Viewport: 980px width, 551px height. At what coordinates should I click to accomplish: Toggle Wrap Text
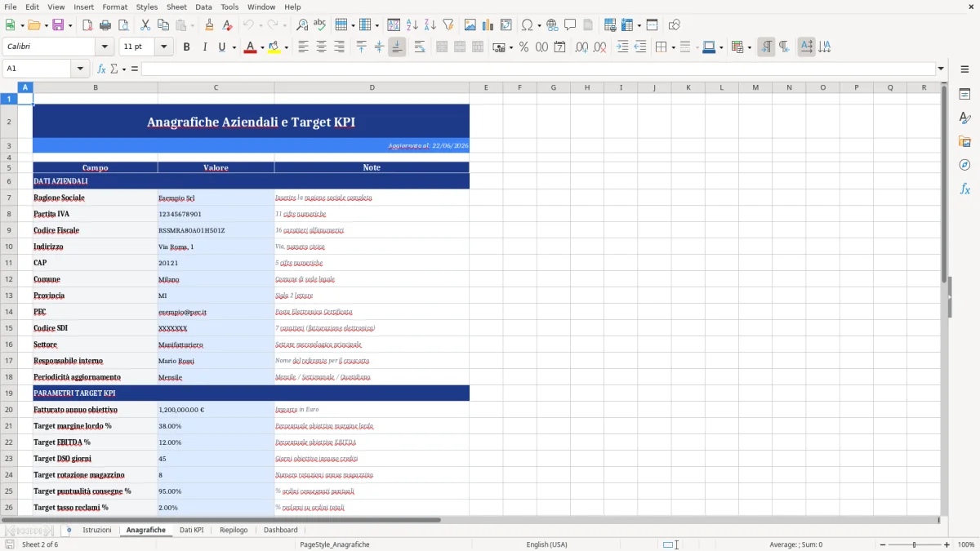tap(420, 47)
